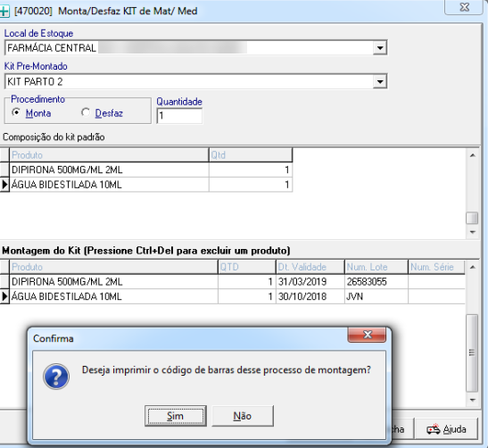Click the lot number 26583055 cell
This screenshot has width=488, height=448.
click(376, 282)
